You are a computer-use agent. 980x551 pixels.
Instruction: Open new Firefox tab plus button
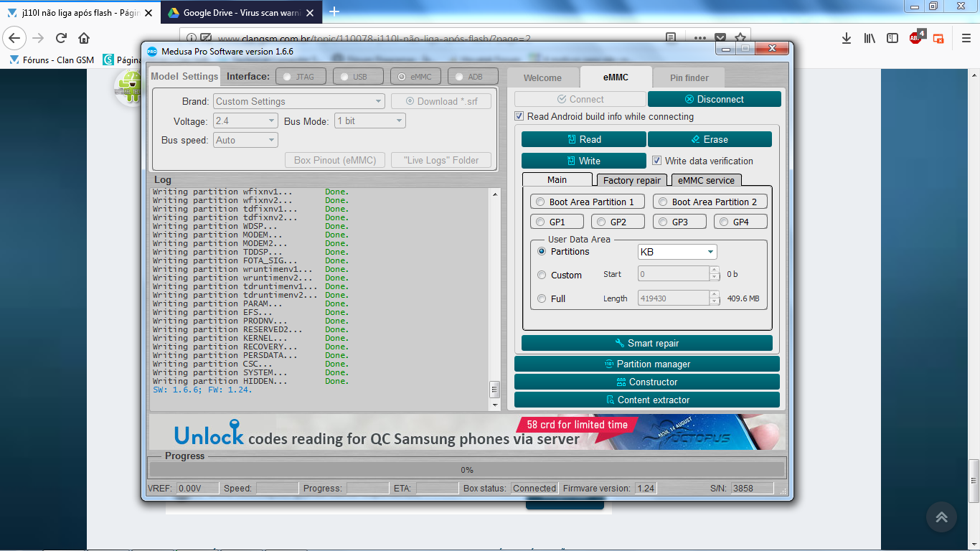[x=334, y=11]
